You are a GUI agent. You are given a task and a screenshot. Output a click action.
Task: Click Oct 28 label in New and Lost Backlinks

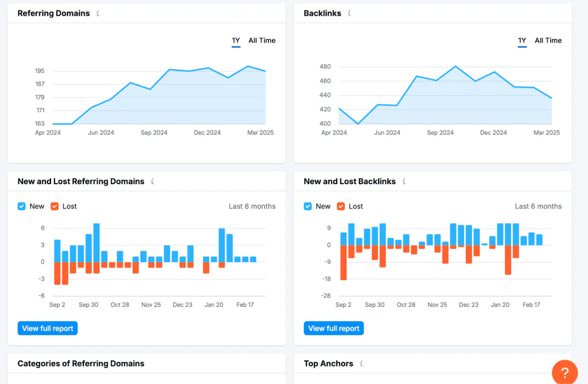click(406, 305)
